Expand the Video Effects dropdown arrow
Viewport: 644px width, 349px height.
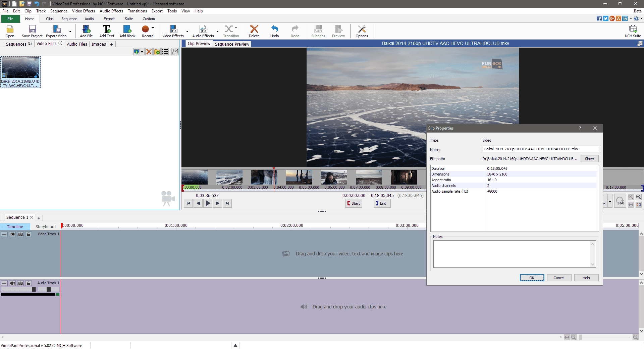(187, 32)
